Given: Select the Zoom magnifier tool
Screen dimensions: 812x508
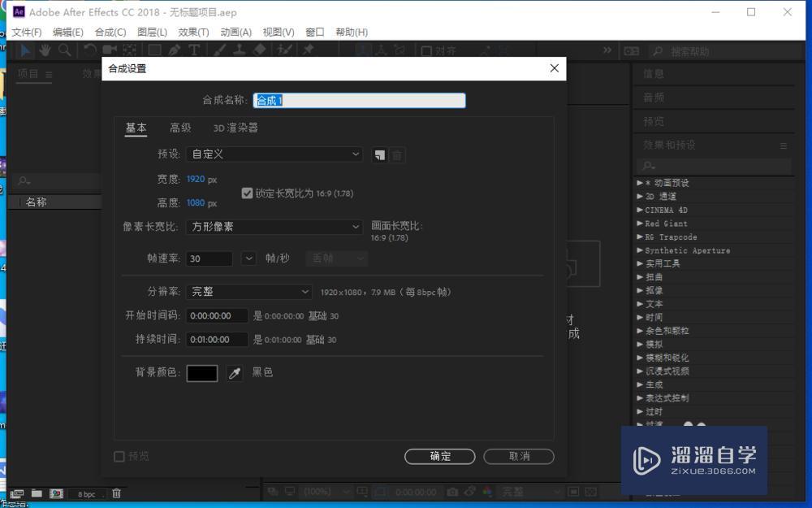Looking at the screenshot, I should 65,50.
